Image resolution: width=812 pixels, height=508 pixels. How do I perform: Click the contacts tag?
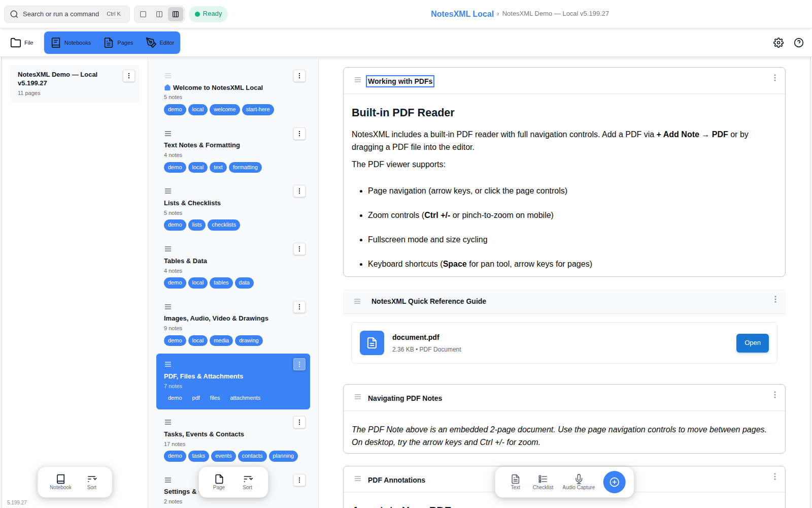(x=252, y=456)
